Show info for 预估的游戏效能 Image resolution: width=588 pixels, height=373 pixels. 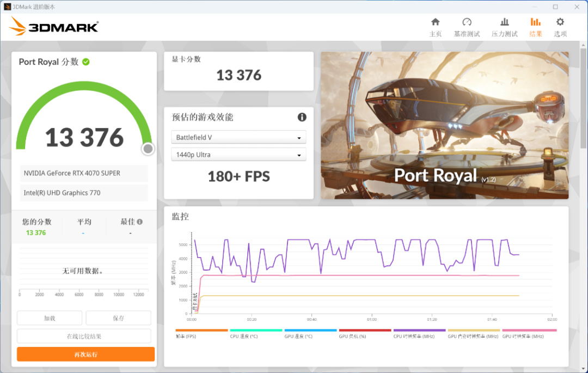tap(302, 117)
